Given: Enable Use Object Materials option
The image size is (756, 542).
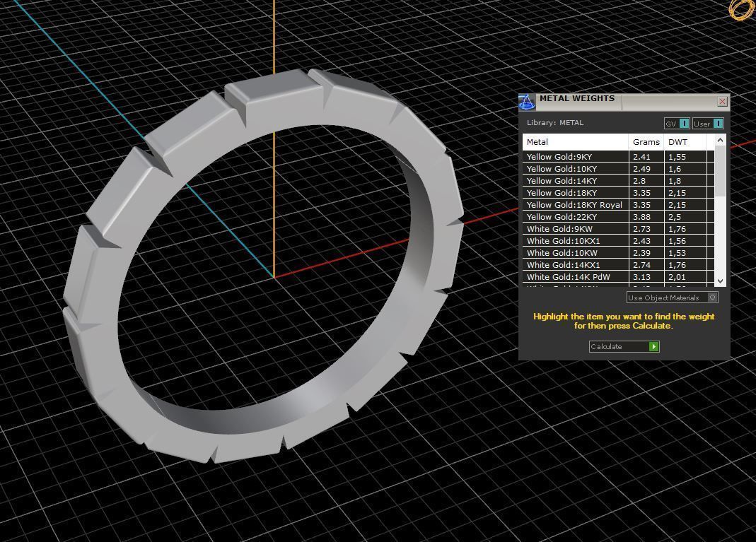Looking at the screenshot, I should [672, 297].
